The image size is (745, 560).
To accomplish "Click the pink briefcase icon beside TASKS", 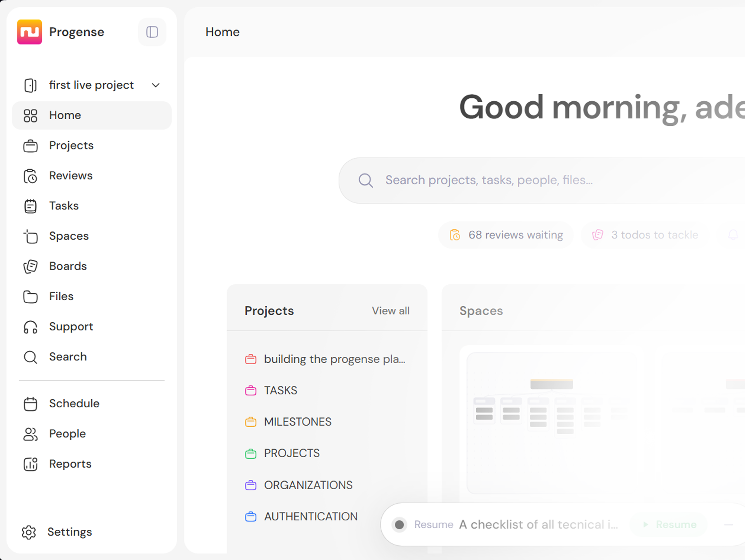I will click(251, 390).
